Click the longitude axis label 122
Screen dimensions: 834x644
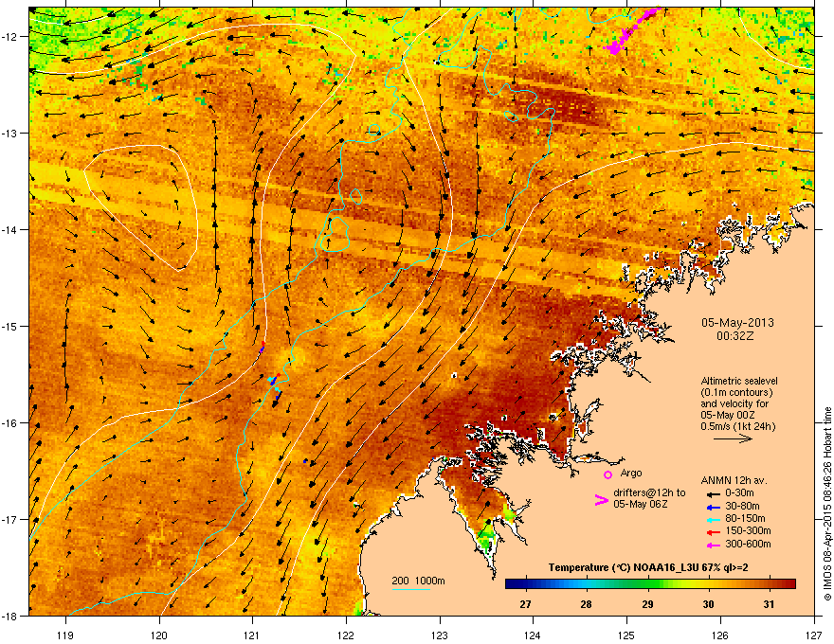(346, 635)
